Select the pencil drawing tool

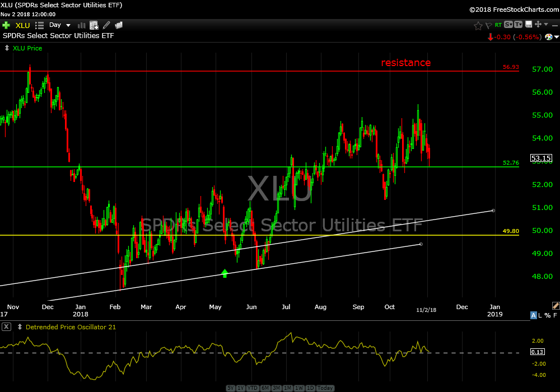click(x=106, y=25)
